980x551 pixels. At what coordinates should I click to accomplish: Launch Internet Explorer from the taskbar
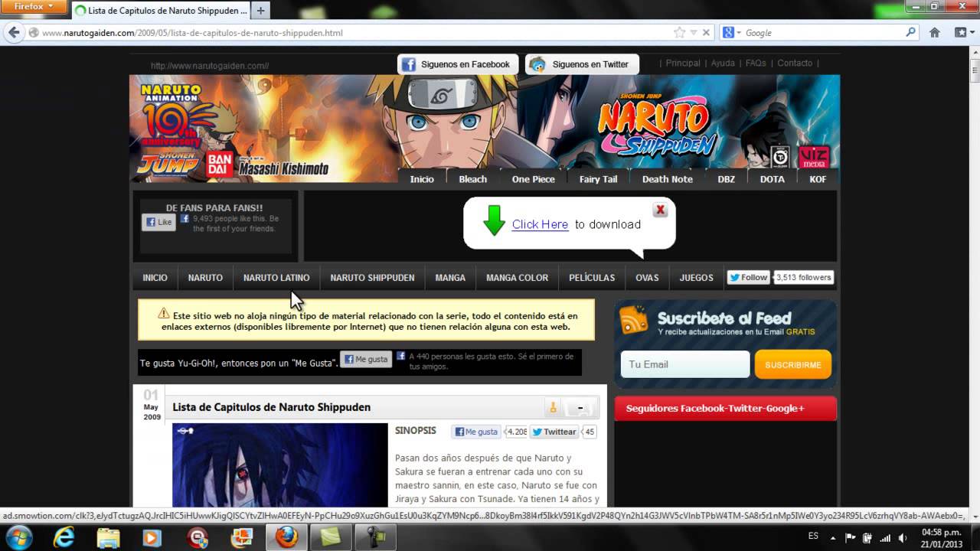[64, 538]
